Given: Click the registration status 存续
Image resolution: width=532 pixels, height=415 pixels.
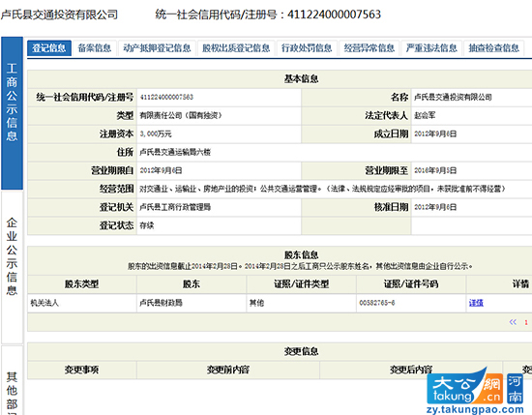Looking at the screenshot, I should point(147,225).
